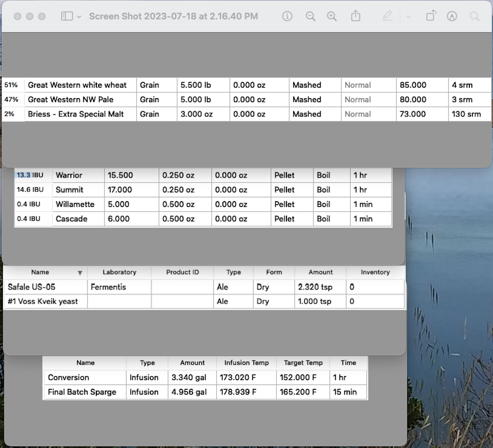
Task: Sort yeast table by Name arrow
Action: coord(80,273)
